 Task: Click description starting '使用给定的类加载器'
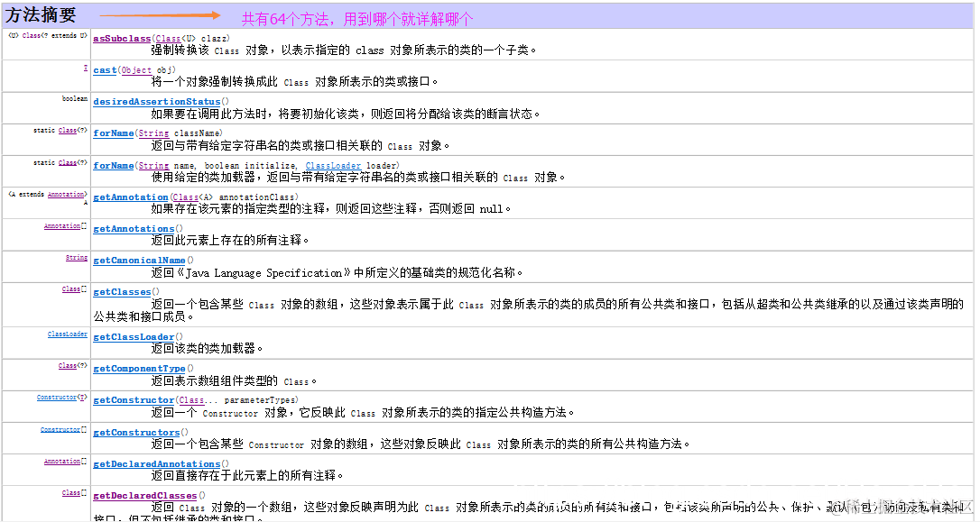358,178
